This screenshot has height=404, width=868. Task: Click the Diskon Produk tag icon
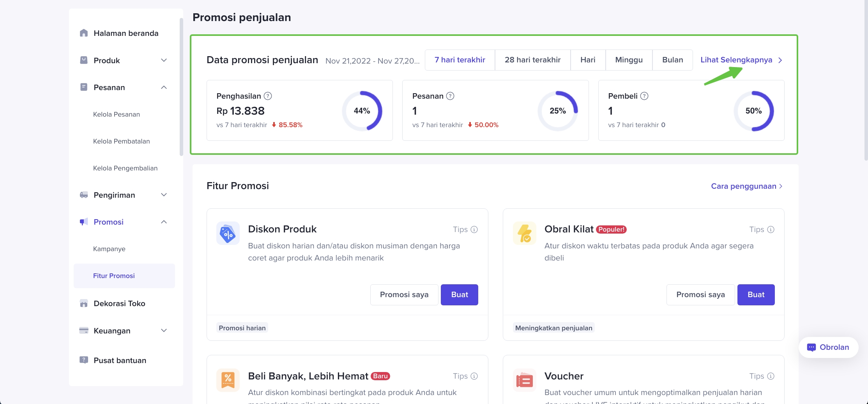pyautogui.click(x=228, y=234)
